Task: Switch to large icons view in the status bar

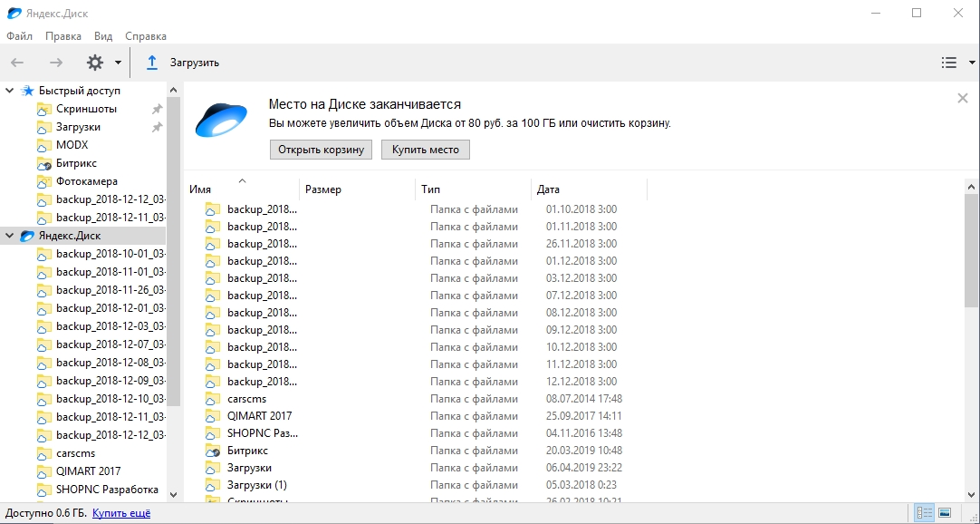Action: tap(945, 513)
